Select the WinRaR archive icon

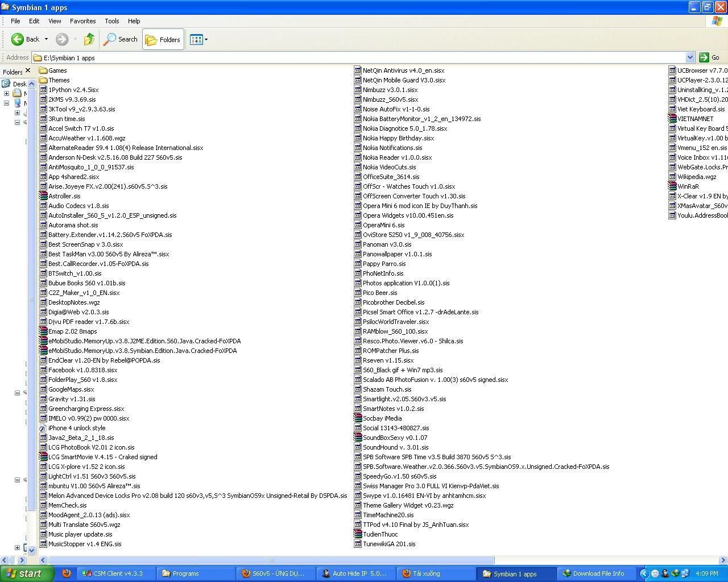[x=672, y=186]
